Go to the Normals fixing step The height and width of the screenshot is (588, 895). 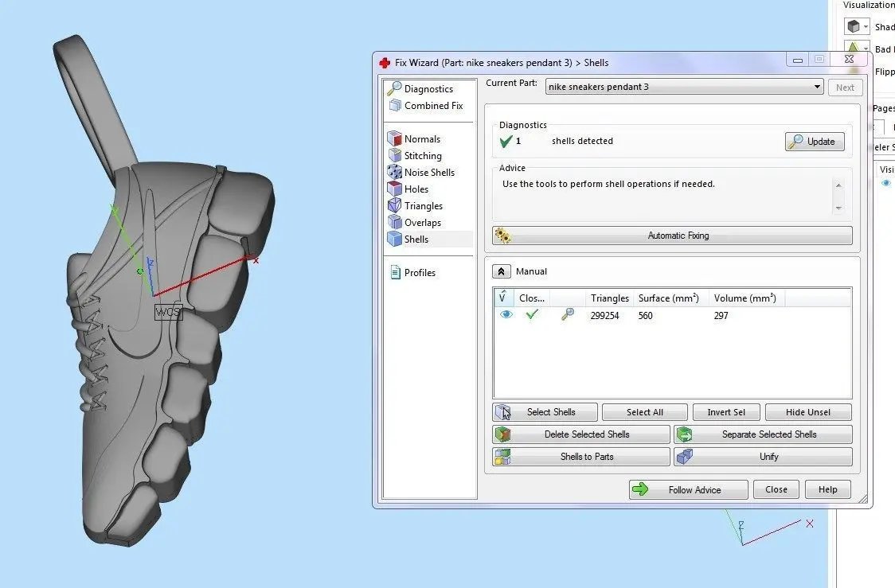click(414, 138)
